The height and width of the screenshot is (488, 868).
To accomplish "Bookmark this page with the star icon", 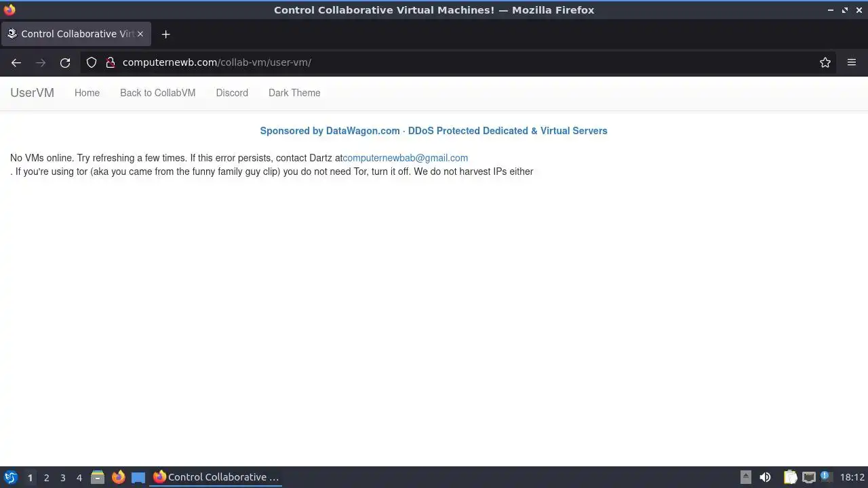I will pyautogui.click(x=825, y=62).
